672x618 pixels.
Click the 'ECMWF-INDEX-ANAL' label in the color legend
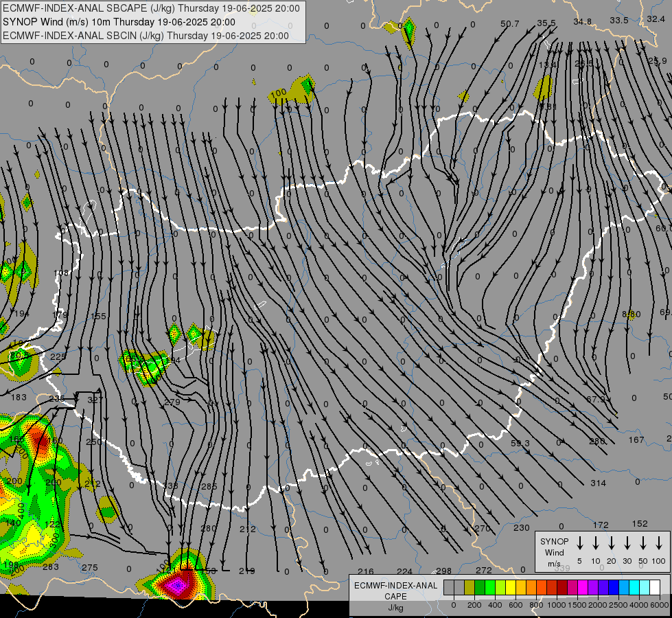(395, 586)
